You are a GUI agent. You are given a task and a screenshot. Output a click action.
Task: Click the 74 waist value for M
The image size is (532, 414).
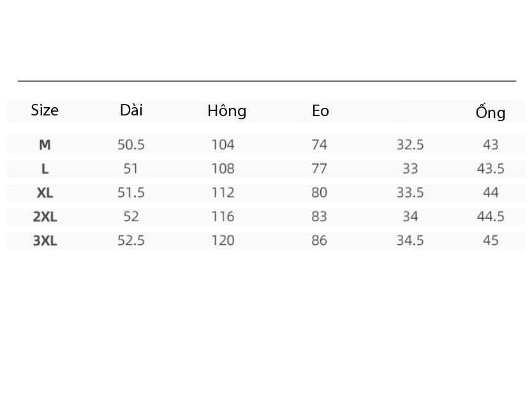(x=320, y=145)
